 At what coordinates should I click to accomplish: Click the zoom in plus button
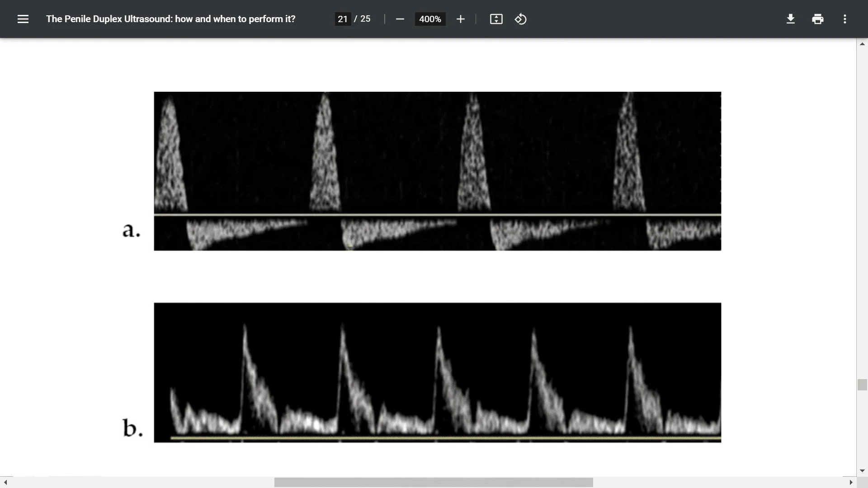(461, 19)
